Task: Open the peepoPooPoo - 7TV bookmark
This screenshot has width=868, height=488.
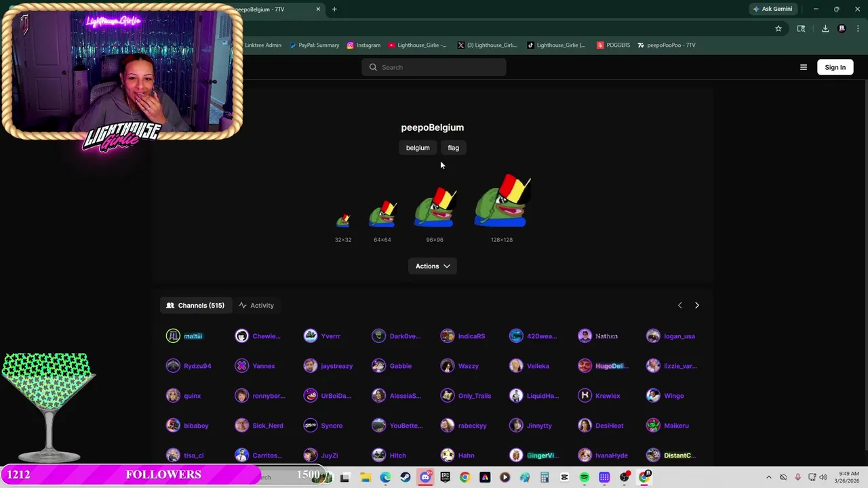Action: (666, 45)
